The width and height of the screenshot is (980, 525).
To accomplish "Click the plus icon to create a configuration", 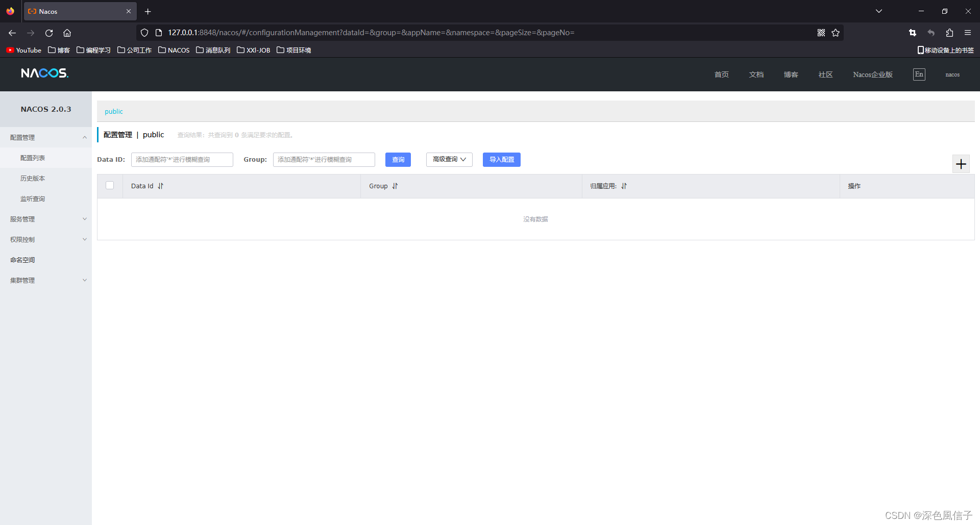I will (961, 164).
